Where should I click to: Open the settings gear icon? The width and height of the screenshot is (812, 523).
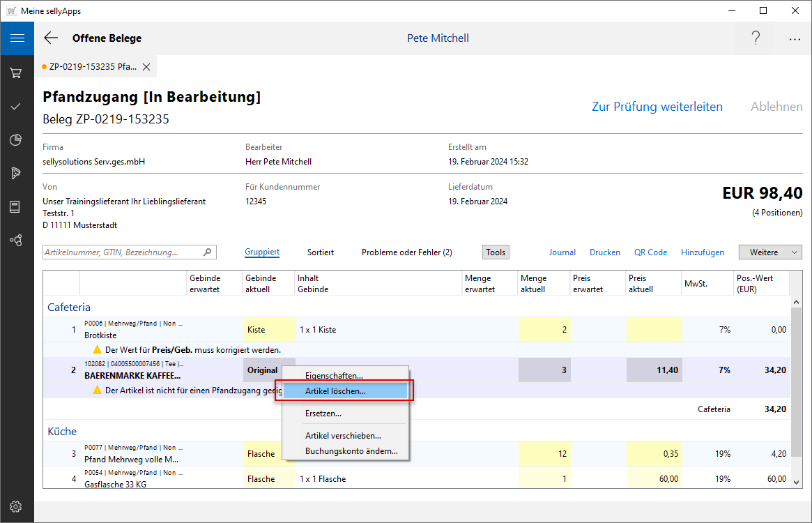[x=17, y=506]
